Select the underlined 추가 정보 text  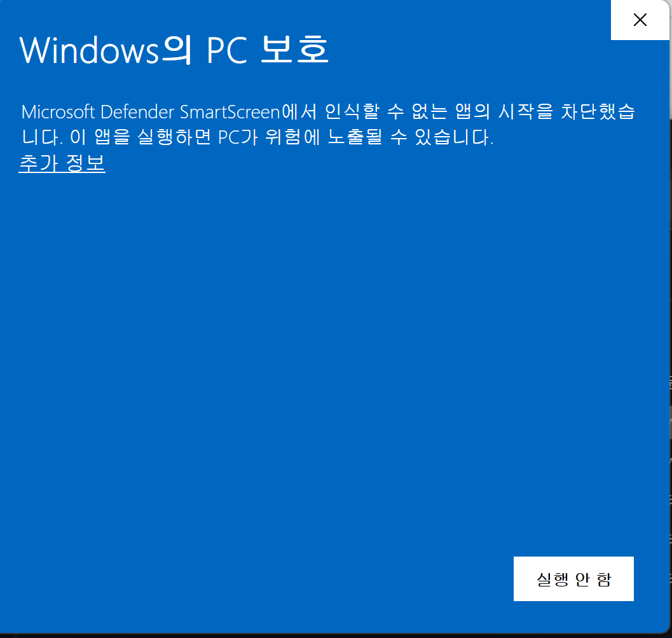[x=62, y=163]
